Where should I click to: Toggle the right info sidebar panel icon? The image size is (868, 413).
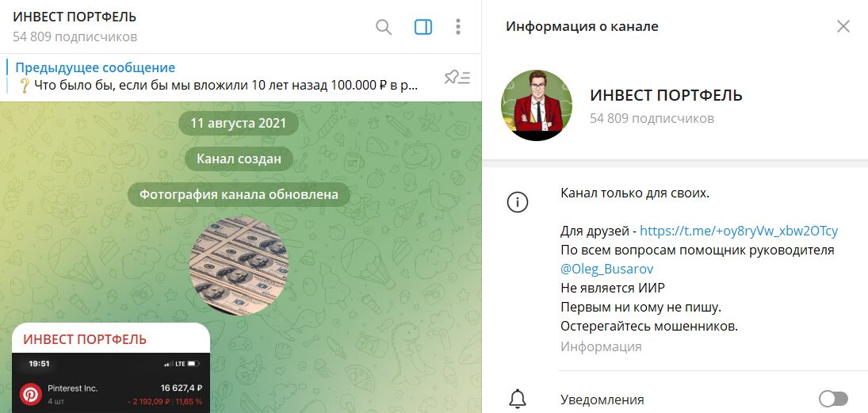(x=423, y=27)
